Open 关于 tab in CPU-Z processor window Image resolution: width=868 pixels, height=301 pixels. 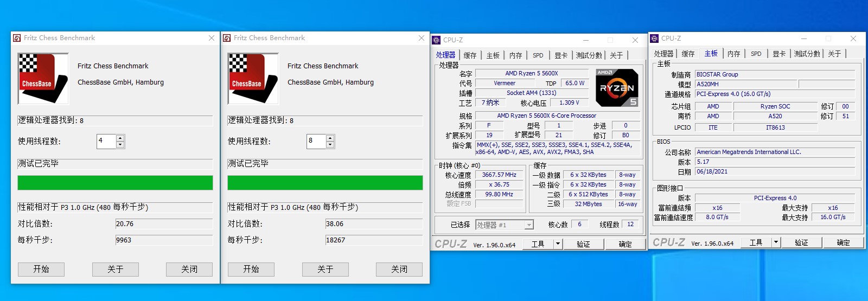616,55
